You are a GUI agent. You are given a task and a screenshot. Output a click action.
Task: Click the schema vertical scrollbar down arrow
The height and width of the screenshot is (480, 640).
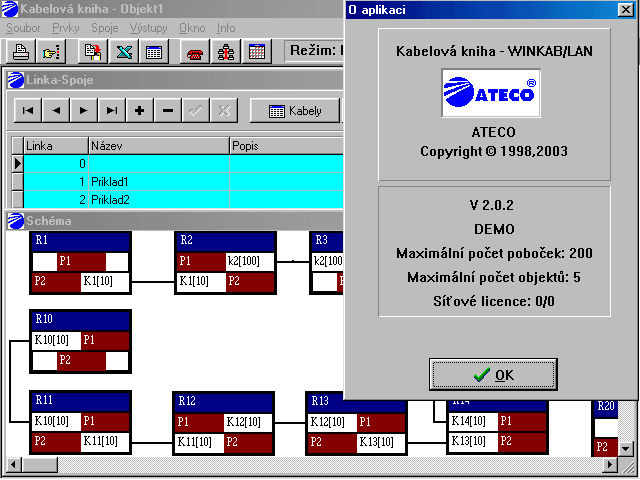tap(625, 449)
